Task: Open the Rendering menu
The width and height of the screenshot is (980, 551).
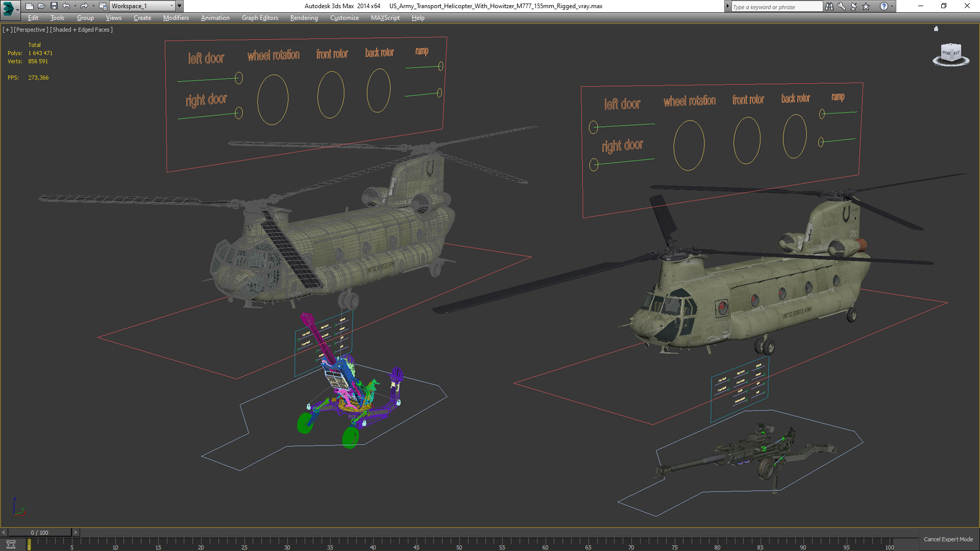Action: coord(304,18)
